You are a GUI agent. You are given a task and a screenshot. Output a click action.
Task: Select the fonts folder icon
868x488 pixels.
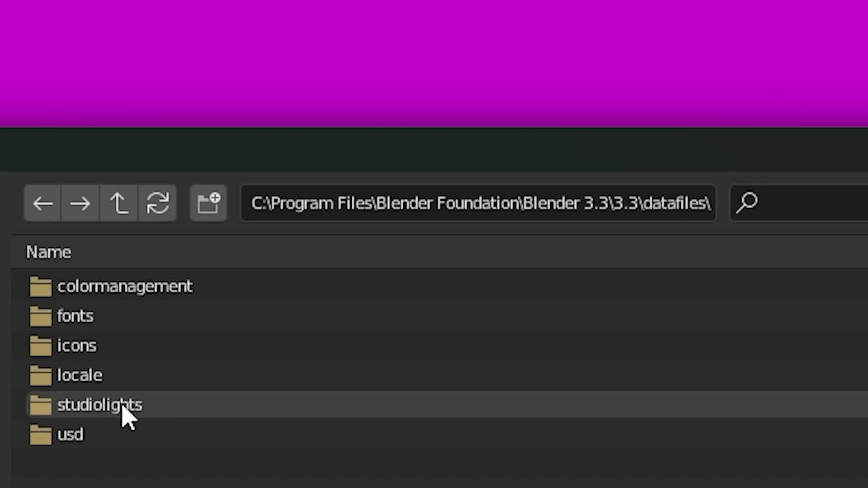coord(41,316)
